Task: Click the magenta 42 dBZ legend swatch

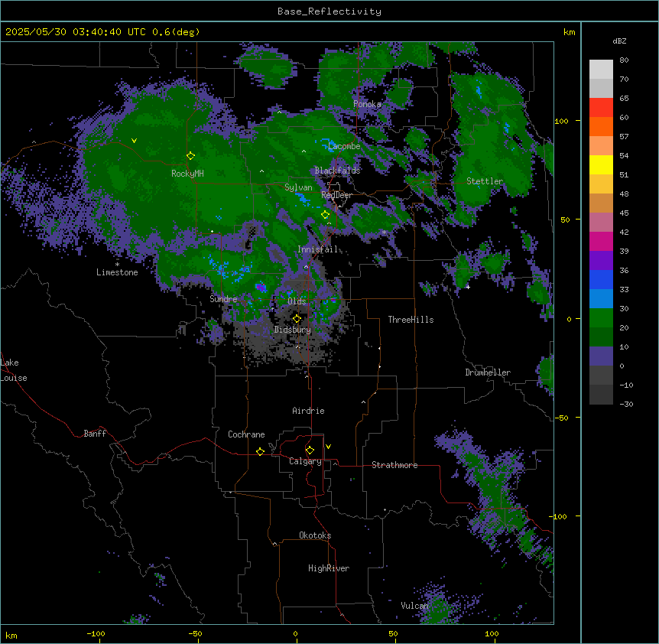Action: coord(601,241)
